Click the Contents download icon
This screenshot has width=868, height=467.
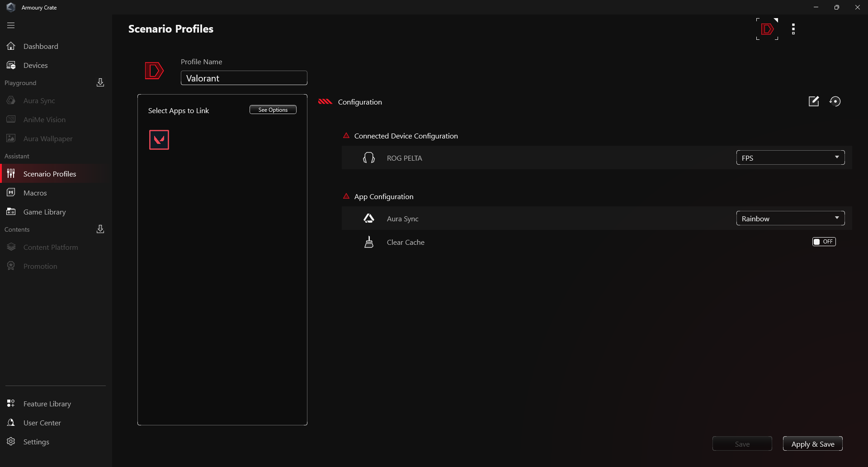(x=100, y=229)
